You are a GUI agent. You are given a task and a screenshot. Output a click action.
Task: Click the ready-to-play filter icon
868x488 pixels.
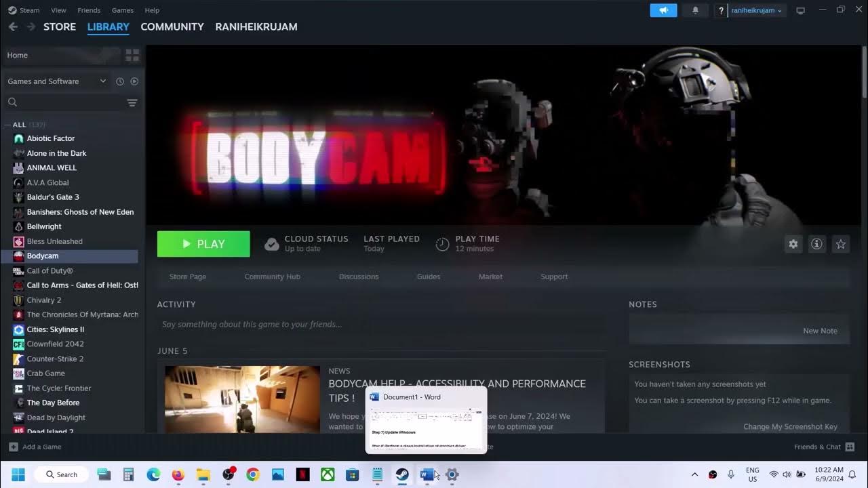[x=134, y=81]
